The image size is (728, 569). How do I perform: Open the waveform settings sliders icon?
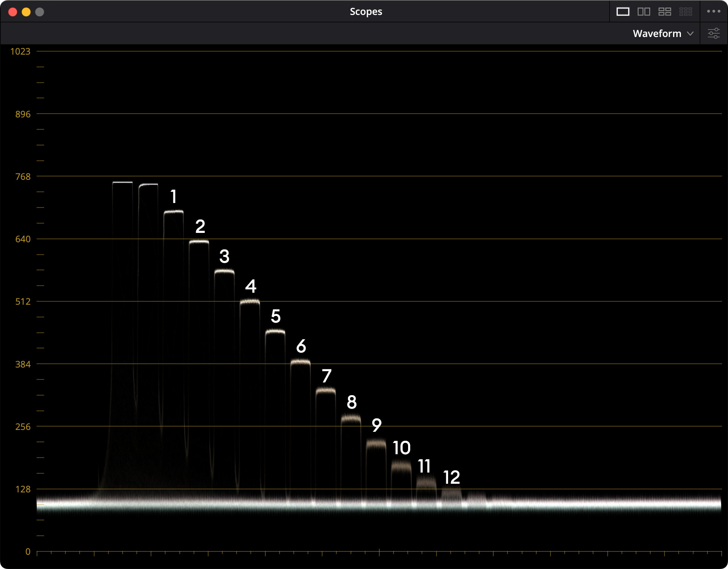713,33
